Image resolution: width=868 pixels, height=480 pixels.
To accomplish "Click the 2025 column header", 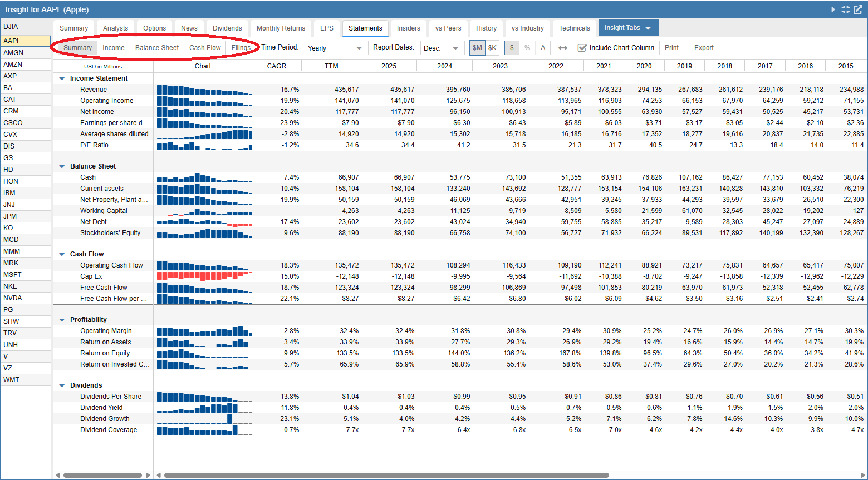I will [389, 66].
